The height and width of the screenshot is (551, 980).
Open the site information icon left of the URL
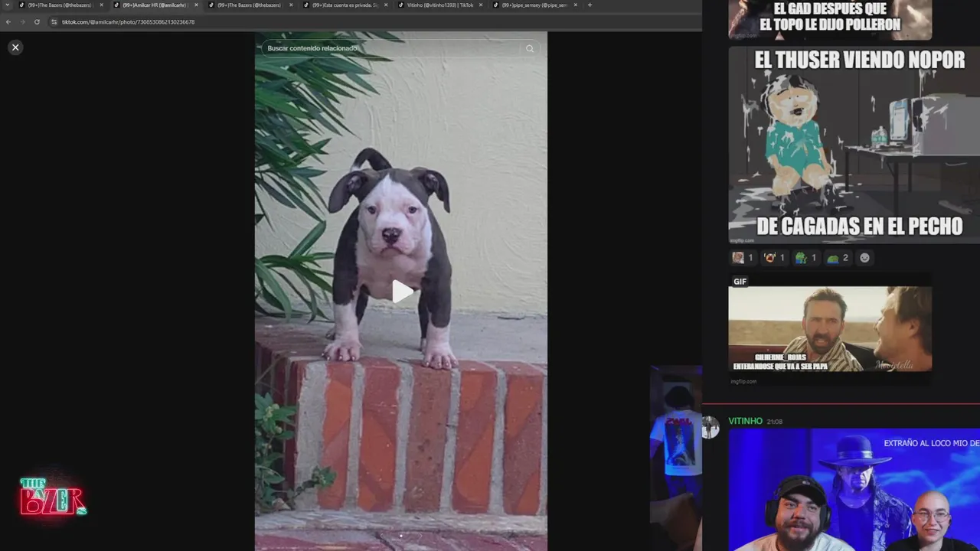54,22
